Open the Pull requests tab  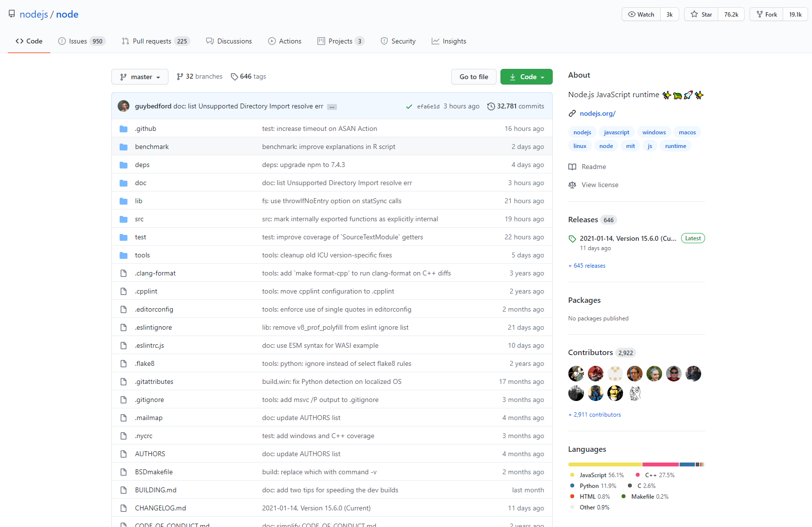coord(155,41)
